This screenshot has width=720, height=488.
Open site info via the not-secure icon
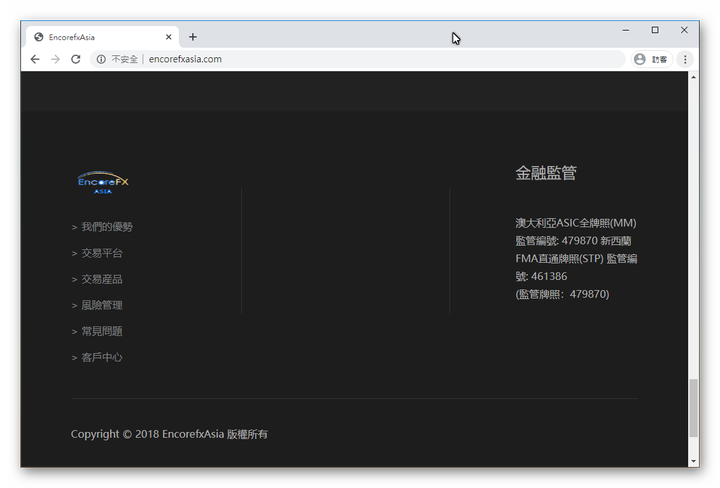[x=101, y=59]
